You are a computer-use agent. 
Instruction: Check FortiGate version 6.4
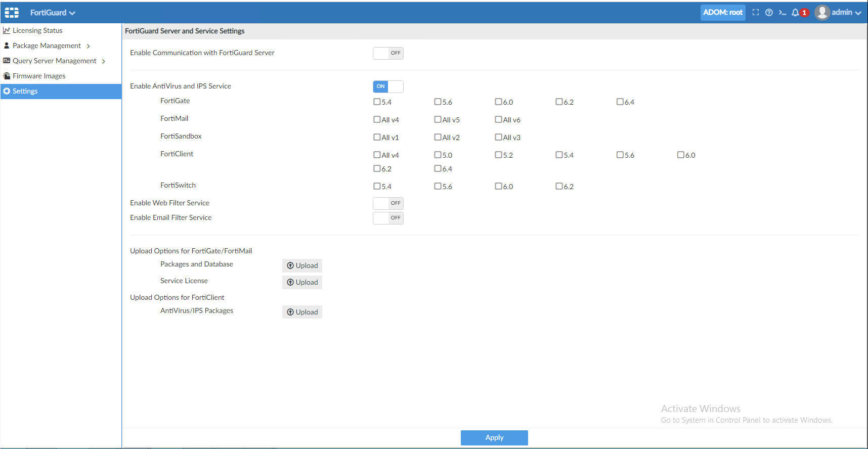(620, 102)
